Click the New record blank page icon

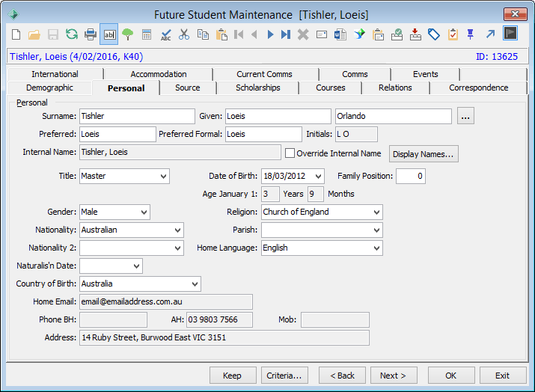click(x=16, y=34)
